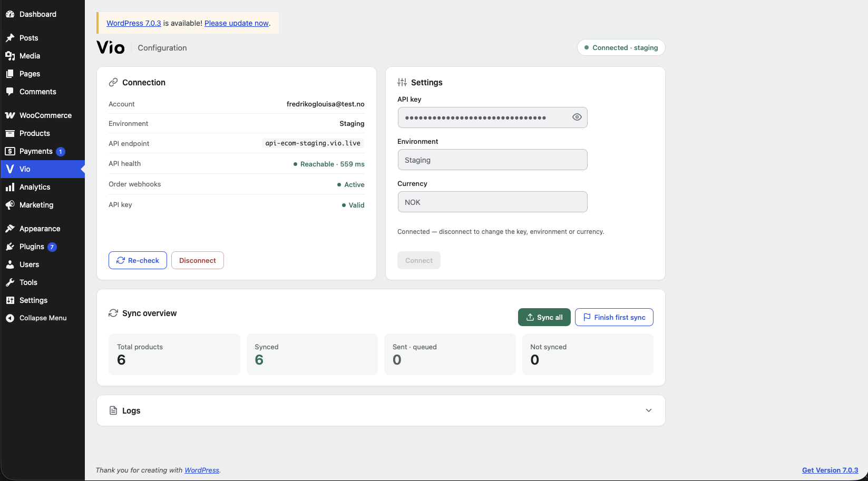Click the Disconnect button
This screenshot has width=868, height=481.
tap(198, 260)
